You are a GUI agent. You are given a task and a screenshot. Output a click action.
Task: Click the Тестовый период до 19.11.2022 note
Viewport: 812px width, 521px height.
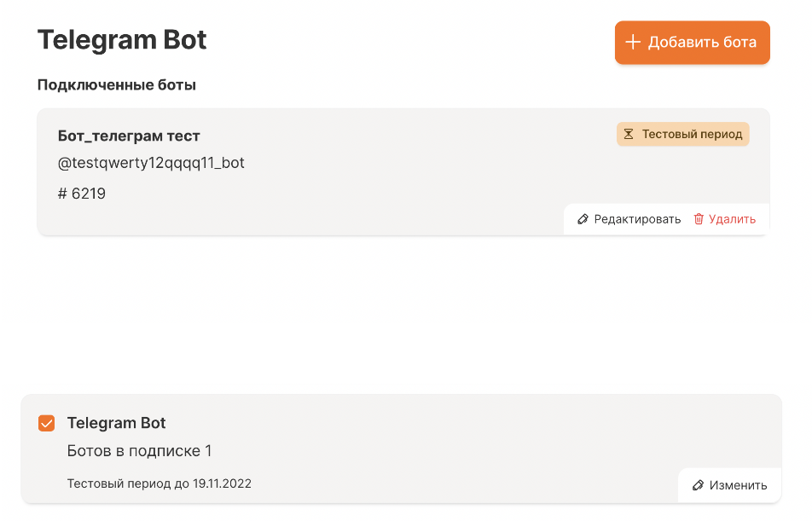(x=159, y=483)
